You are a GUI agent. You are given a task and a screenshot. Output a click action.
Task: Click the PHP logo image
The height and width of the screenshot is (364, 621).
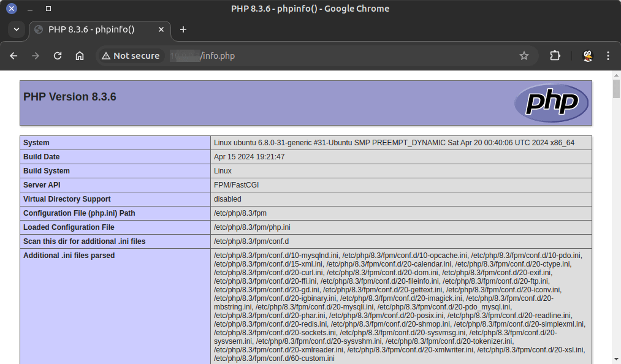(551, 102)
